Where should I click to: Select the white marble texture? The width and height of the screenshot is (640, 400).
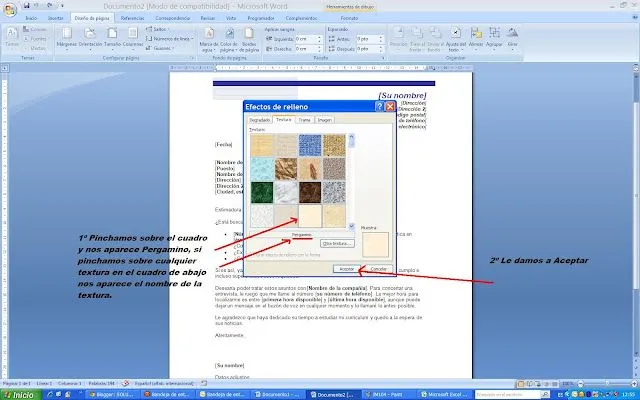[286, 193]
